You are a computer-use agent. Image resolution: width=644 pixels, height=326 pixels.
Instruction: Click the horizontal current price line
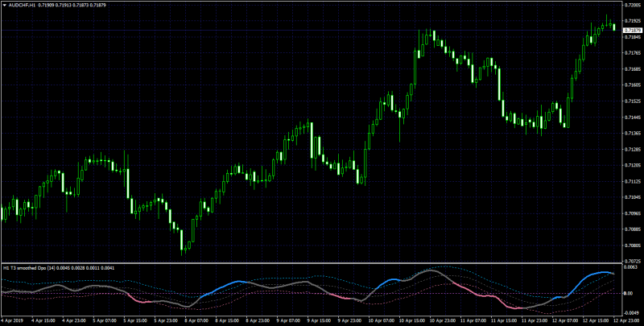(311, 31)
